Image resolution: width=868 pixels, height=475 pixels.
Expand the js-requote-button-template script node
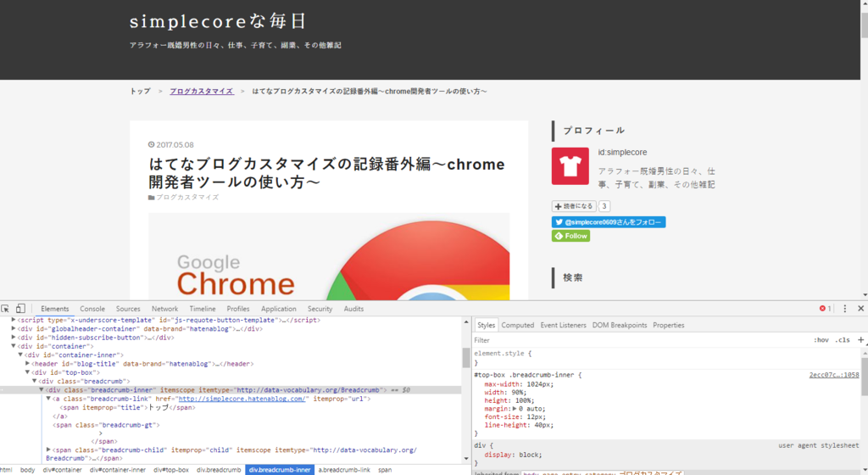click(x=14, y=320)
